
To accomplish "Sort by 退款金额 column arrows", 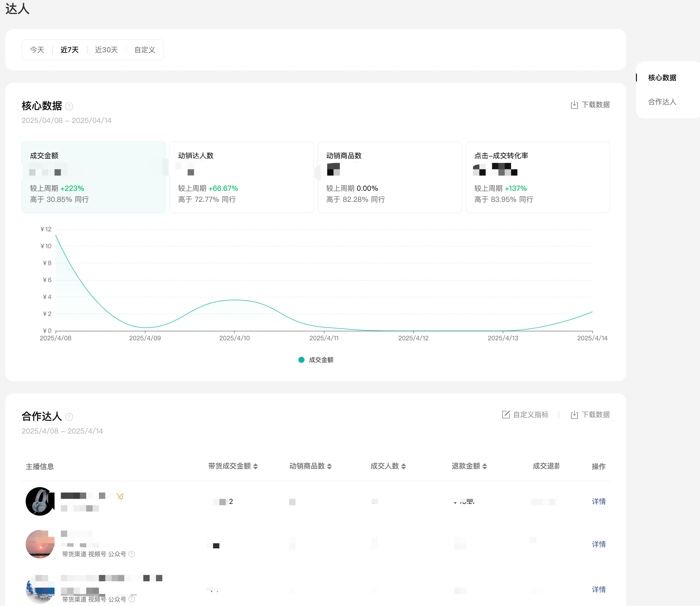I will 485,466.
